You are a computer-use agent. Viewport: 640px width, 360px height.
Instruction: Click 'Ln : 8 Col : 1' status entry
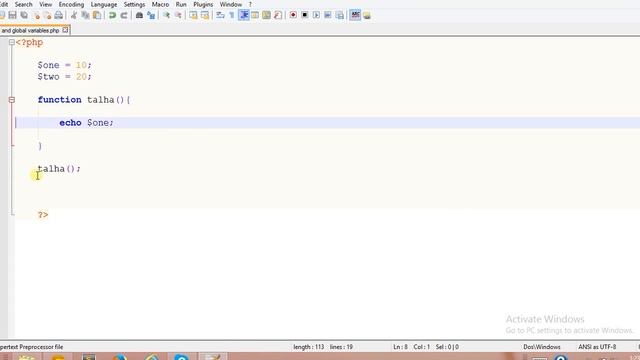tap(411, 347)
